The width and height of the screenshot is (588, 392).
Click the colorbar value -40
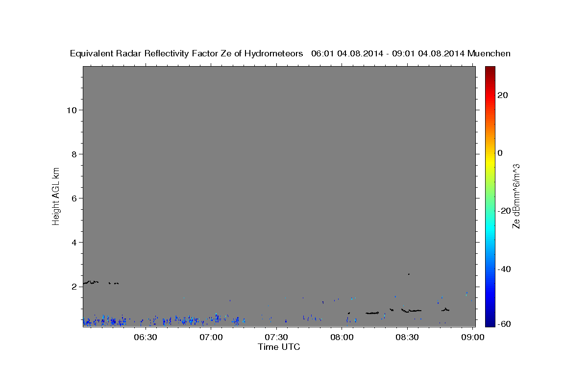(x=503, y=269)
